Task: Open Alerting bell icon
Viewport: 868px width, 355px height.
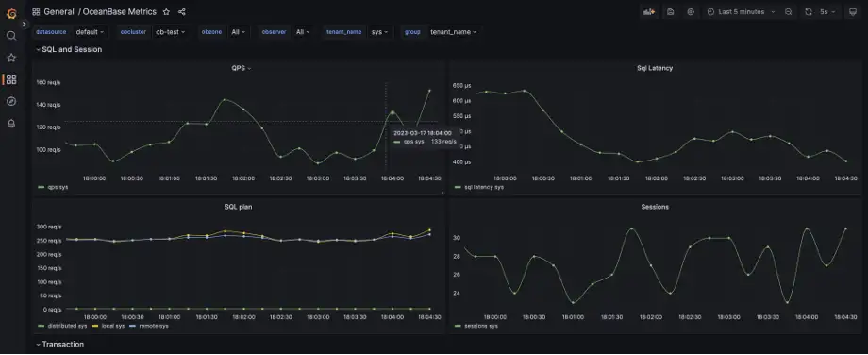Action: (11, 124)
